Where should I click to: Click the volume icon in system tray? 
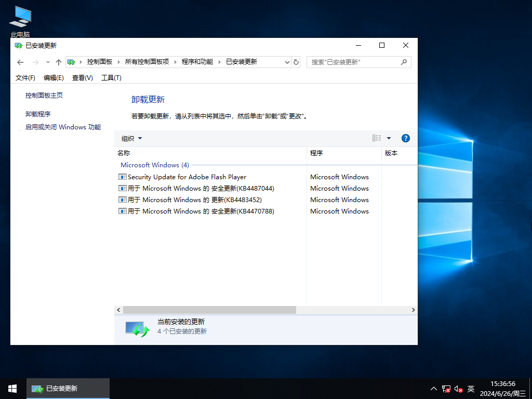click(x=458, y=388)
